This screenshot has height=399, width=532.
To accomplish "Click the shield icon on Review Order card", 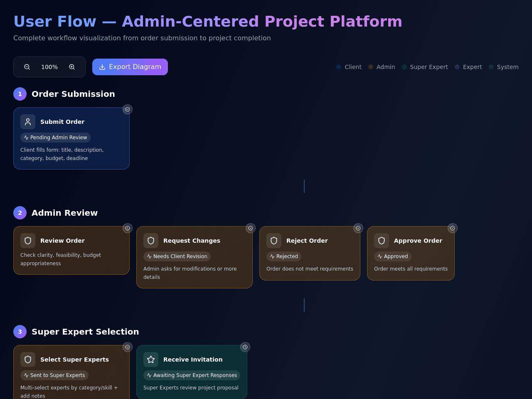I will click(28, 241).
